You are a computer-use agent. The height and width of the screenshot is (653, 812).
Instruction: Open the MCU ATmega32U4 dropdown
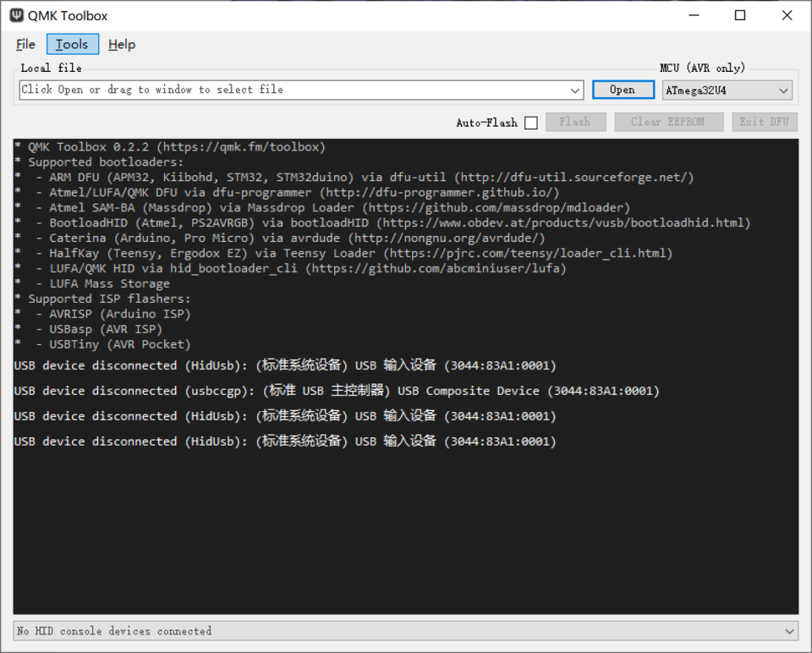click(727, 91)
